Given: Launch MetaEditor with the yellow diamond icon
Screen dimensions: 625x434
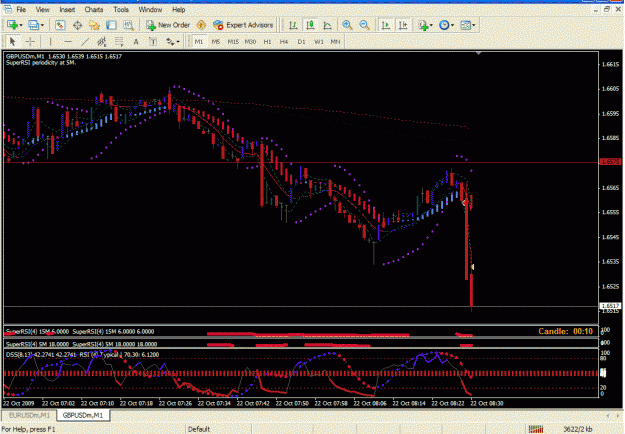Looking at the screenshot, I should click(x=201, y=25).
